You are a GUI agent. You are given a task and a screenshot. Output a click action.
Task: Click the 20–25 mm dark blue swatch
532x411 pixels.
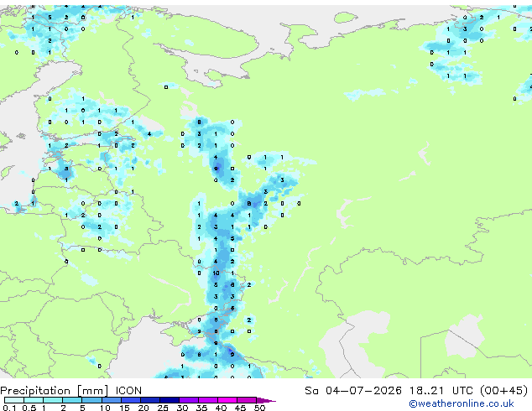pyautogui.click(x=149, y=400)
